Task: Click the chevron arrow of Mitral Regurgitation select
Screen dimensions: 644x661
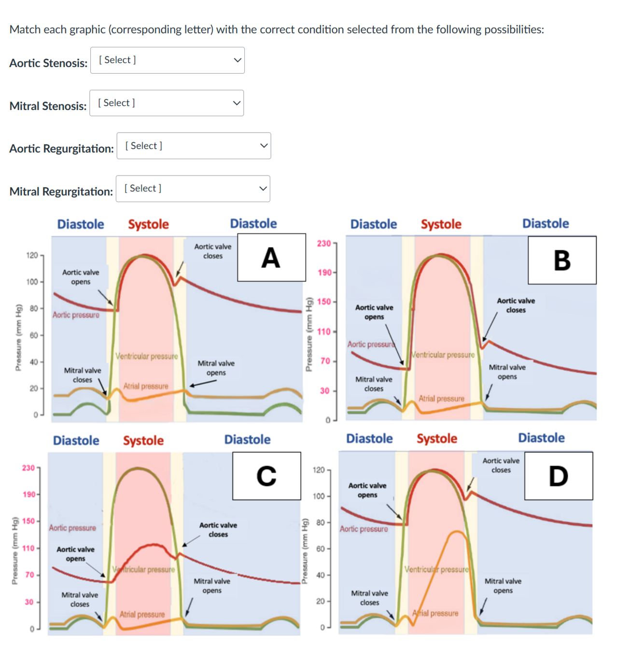Action: [263, 189]
